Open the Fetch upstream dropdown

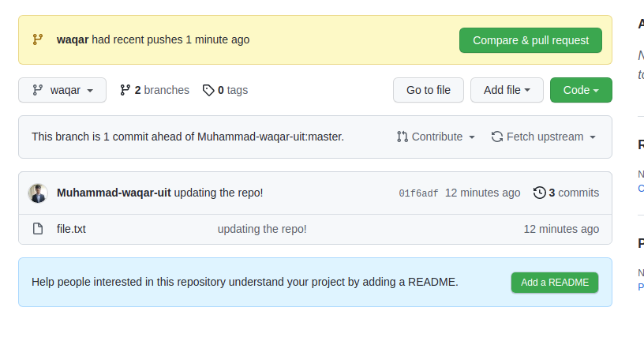coord(543,137)
